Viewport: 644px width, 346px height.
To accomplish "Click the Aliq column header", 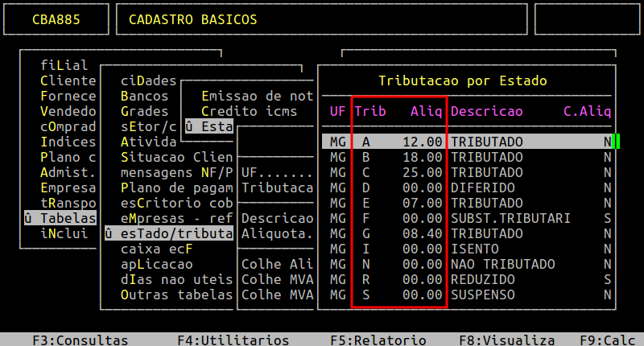I will (x=427, y=111).
